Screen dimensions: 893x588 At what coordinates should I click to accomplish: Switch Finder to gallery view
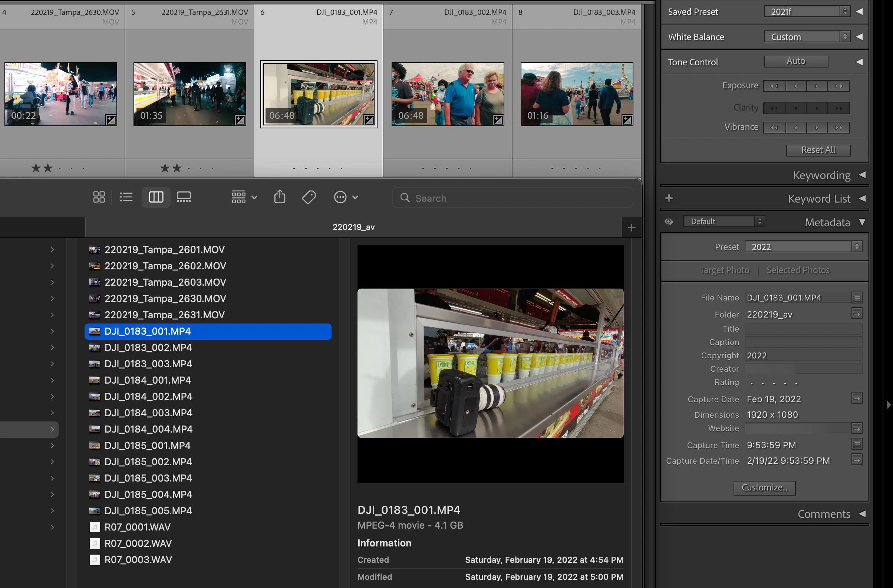coord(184,197)
